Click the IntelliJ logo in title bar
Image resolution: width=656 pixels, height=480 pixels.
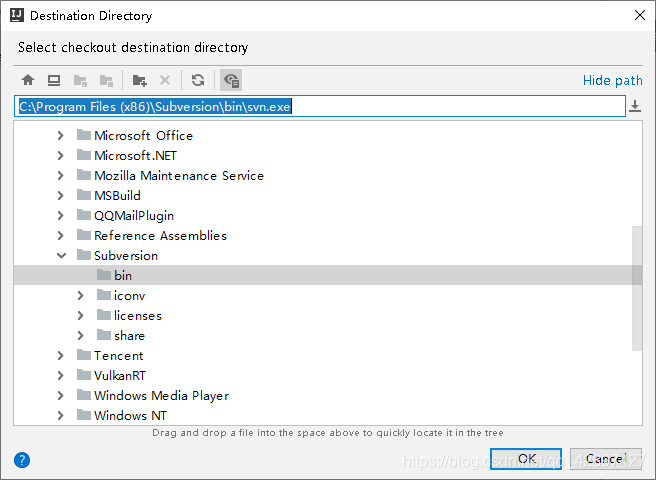[x=17, y=15]
